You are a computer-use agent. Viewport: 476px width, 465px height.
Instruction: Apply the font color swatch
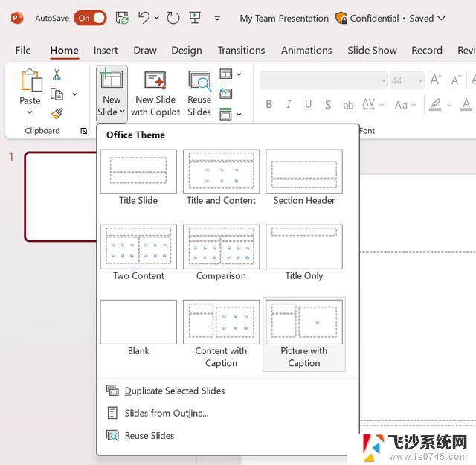click(x=466, y=105)
